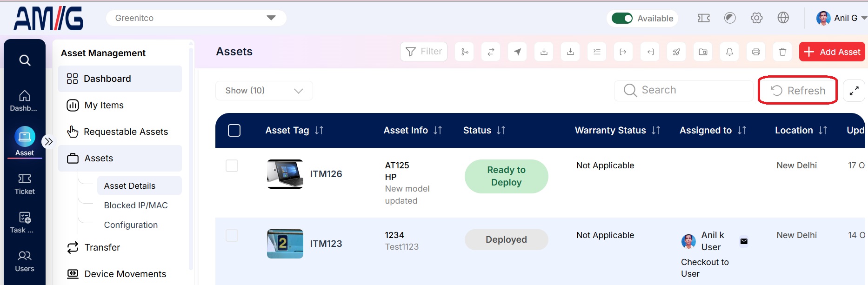Open the Greenitco organization dropdown
The height and width of the screenshot is (285, 868).
196,18
